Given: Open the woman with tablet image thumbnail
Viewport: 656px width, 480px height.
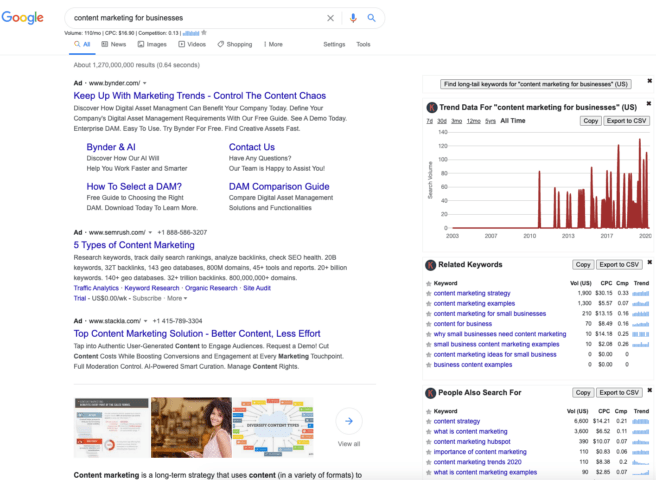Looking at the screenshot, I should click(191, 427).
